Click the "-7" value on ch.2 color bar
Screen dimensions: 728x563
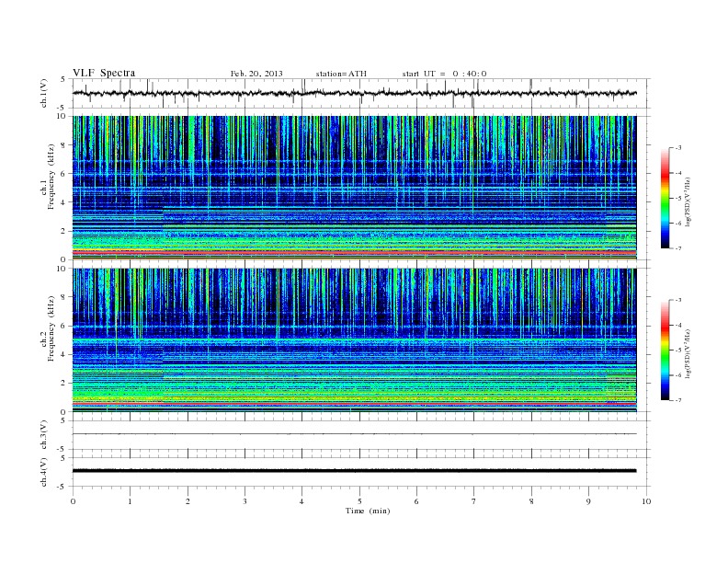(x=678, y=400)
